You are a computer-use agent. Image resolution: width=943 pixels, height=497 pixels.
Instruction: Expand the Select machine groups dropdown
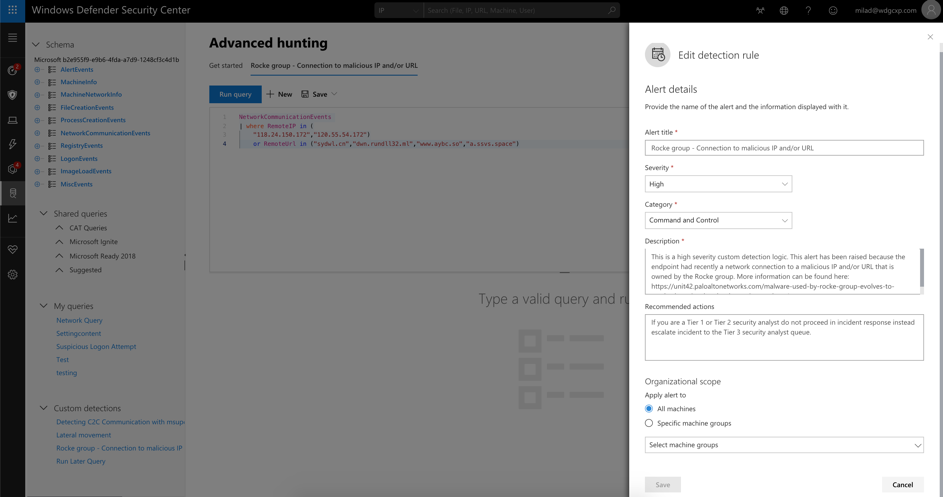tap(784, 445)
